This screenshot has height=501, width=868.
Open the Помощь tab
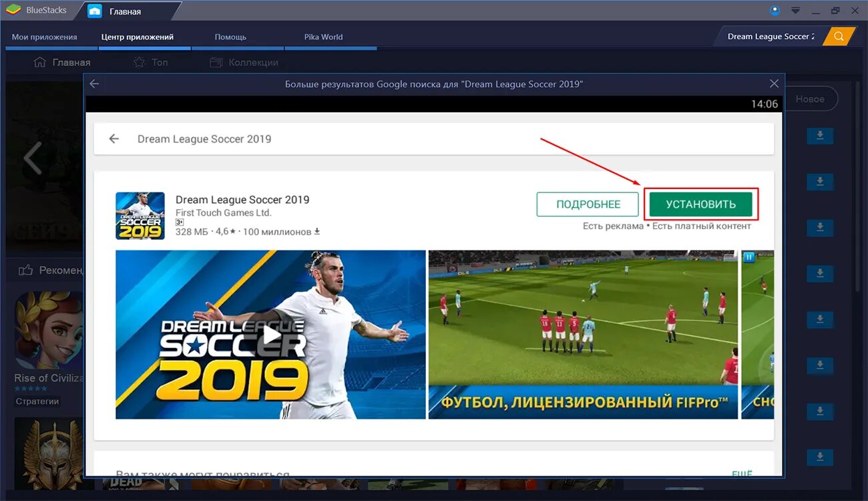(x=230, y=37)
